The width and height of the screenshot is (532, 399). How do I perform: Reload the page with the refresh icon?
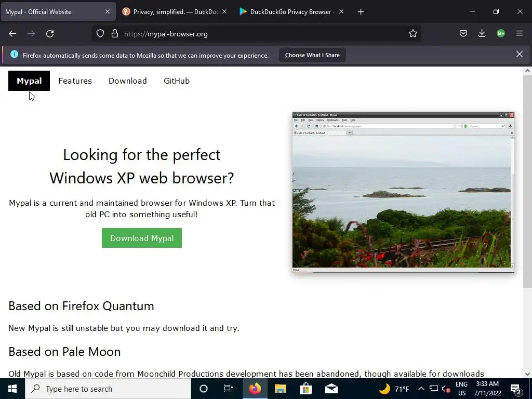(50, 34)
